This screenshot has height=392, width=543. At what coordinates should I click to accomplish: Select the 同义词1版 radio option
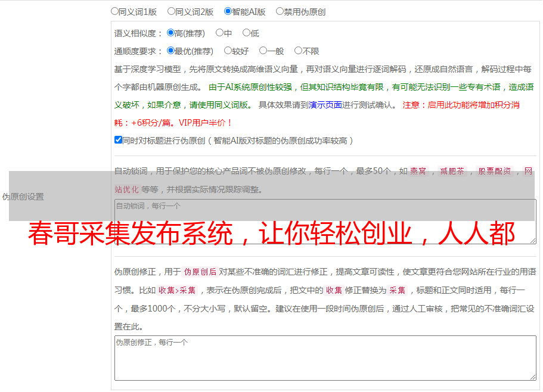[x=114, y=11]
